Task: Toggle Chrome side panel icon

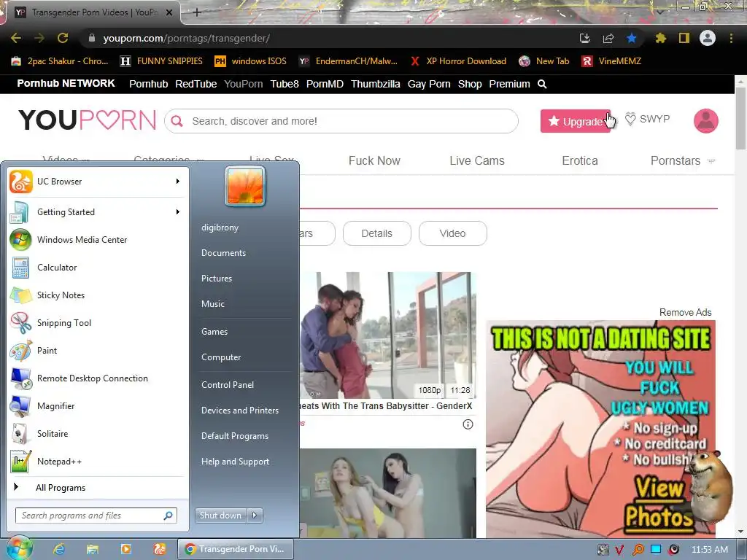Action: pos(684,38)
